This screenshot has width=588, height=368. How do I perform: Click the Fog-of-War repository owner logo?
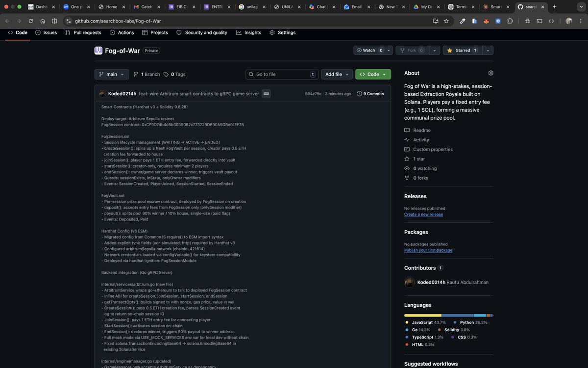coord(98,51)
